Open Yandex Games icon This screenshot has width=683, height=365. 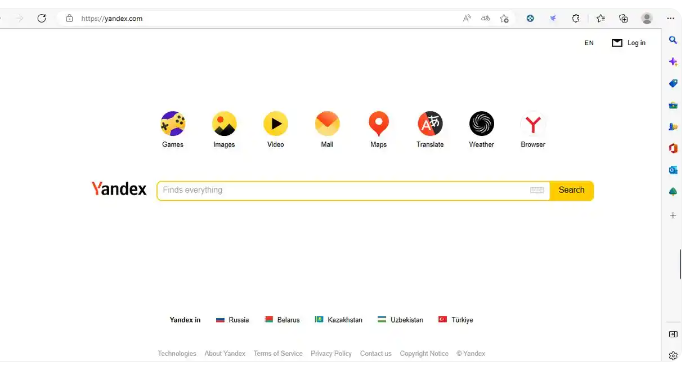coord(173,123)
